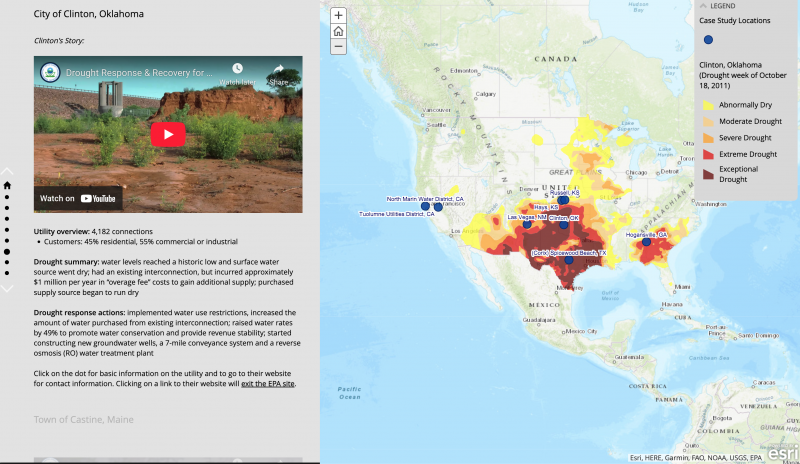Screen dimensions: 800x464
Task: Click the Las Vegas, NM case study dot
Action: pos(527,224)
